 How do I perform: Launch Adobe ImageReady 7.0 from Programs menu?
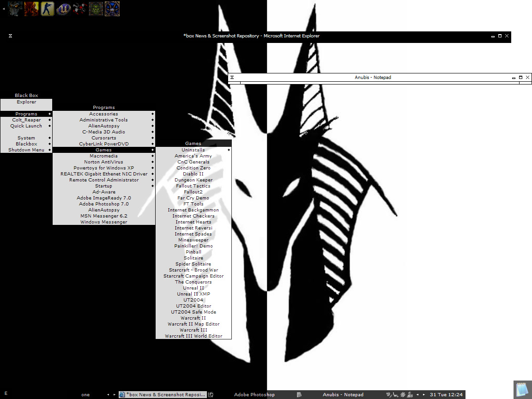[x=104, y=198]
